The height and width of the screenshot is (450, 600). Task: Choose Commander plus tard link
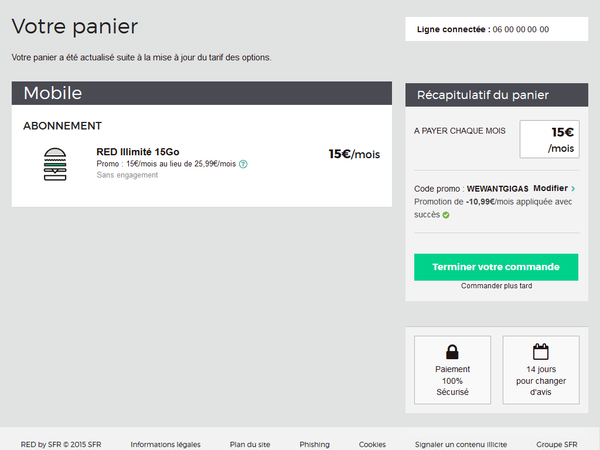[x=495, y=286]
